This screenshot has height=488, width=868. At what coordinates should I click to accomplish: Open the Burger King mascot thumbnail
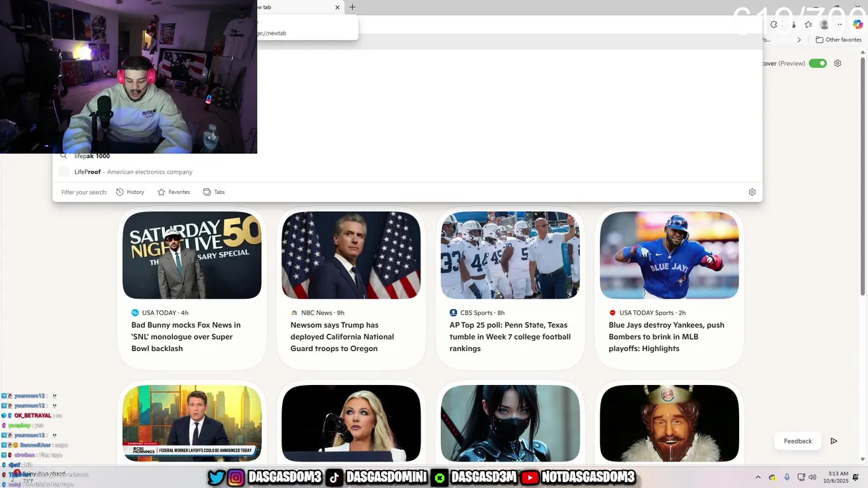tap(669, 424)
